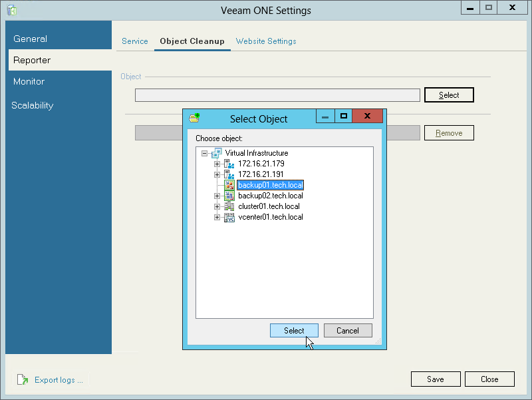Click Select button next to Object field

click(x=449, y=95)
